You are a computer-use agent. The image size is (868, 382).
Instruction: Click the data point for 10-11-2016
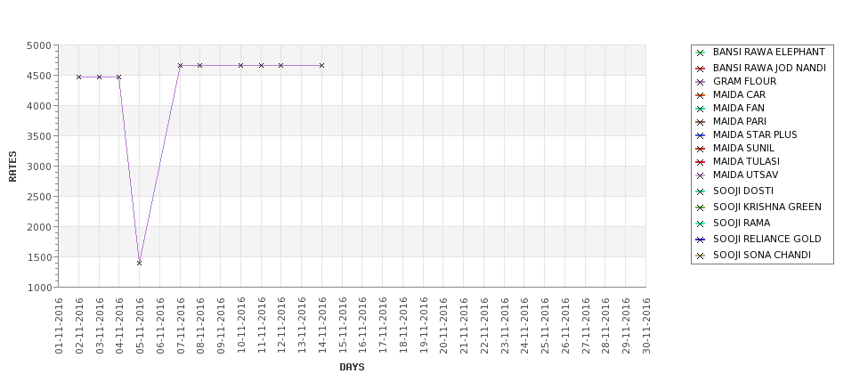pyautogui.click(x=240, y=65)
